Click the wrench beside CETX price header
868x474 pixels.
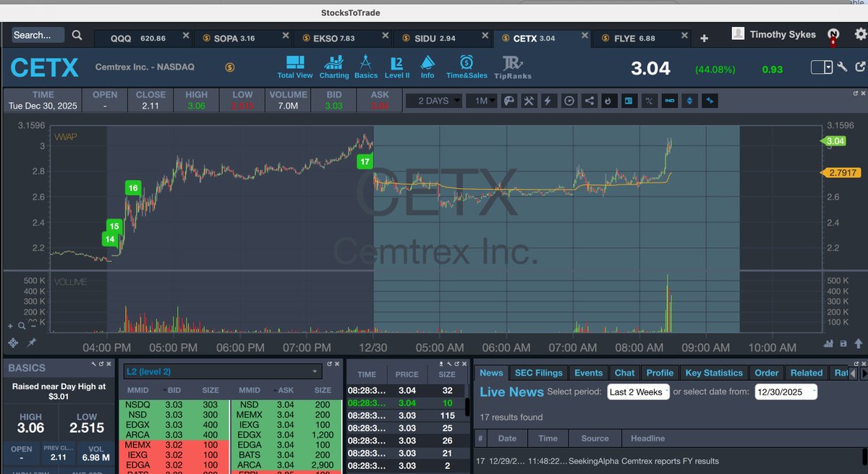pyautogui.click(x=842, y=67)
